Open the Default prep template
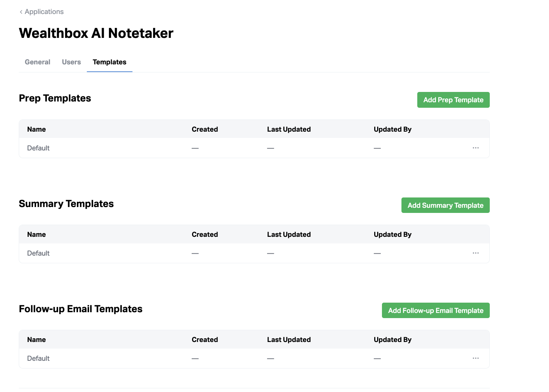The image size is (549, 392). (38, 148)
